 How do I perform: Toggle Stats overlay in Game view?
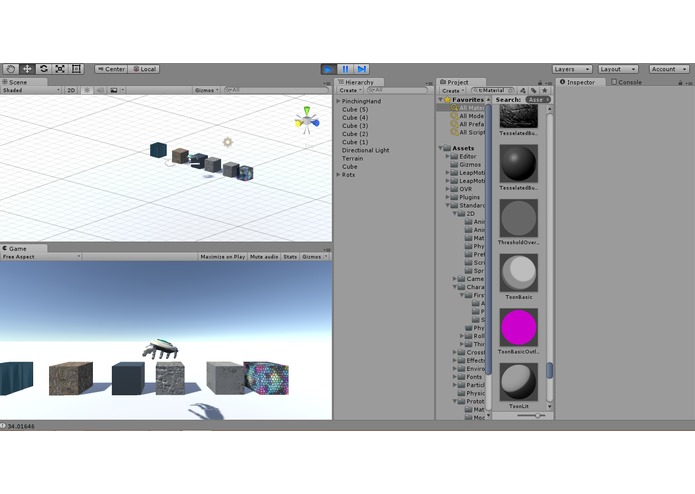tap(290, 257)
